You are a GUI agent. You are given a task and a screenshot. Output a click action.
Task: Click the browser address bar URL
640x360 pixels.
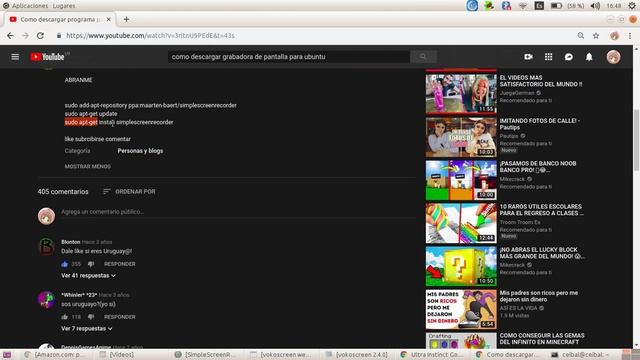150,36
